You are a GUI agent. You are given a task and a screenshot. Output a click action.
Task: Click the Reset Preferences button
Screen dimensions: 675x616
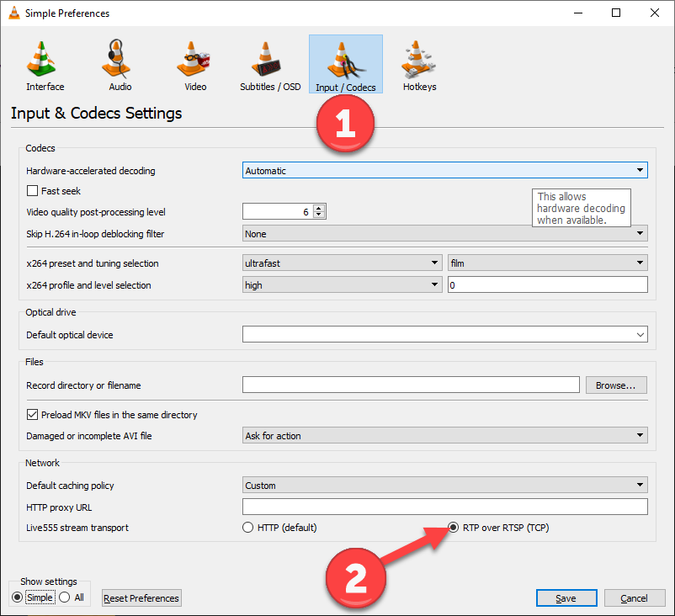click(141, 597)
